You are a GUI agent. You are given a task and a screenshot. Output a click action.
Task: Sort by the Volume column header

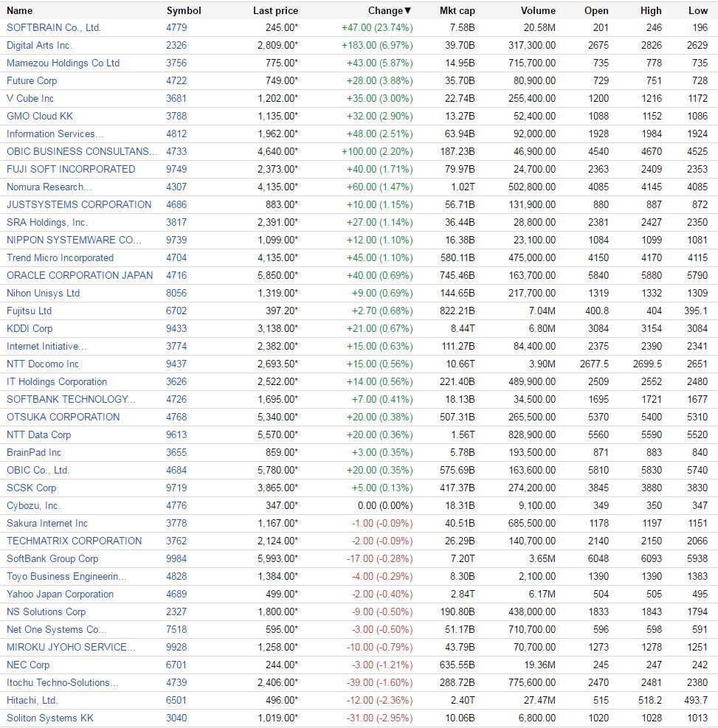point(538,10)
